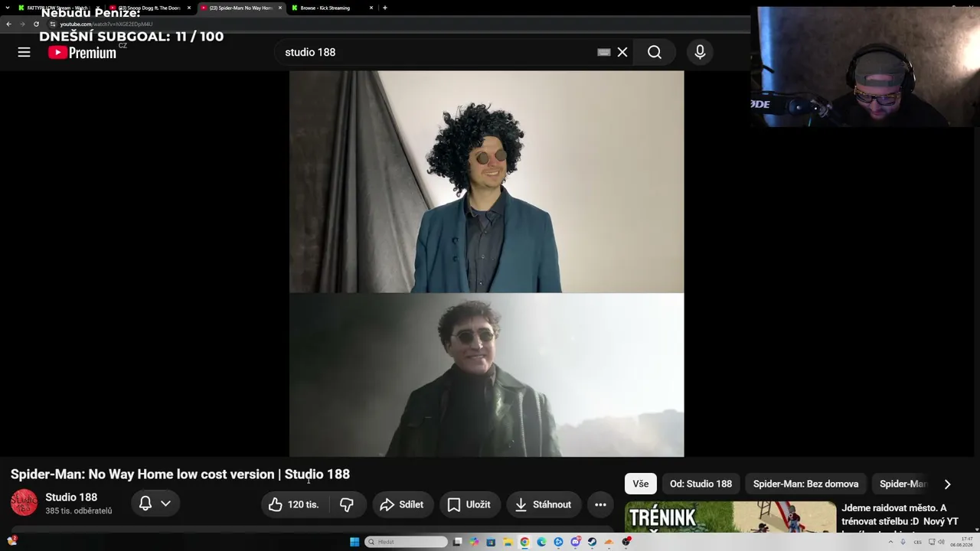The height and width of the screenshot is (551, 980).
Task: Go to YouTube Premium home logo
Action: [x=82, y=52]
